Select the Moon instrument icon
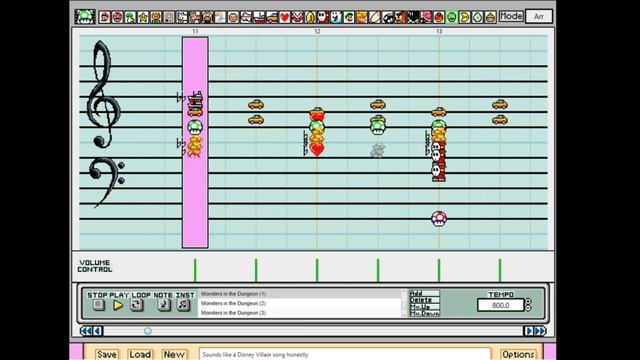640x360 pixels. [x=464, y=17]
